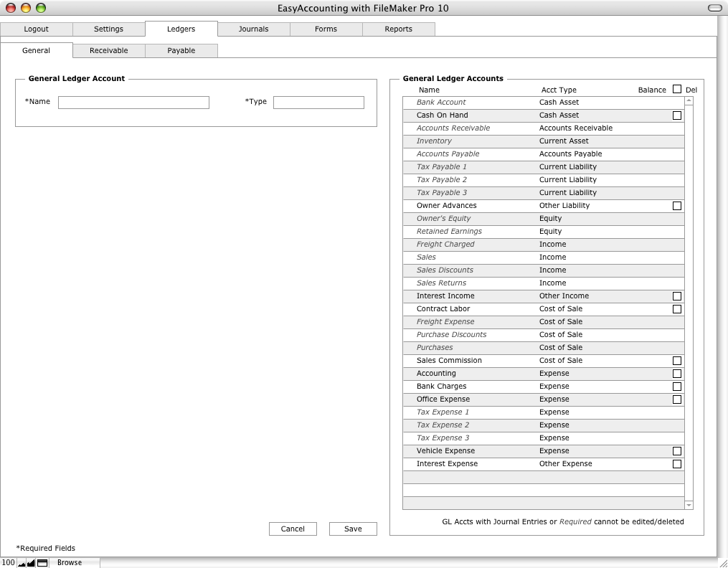The width and height of the screenshot is (728, 568).
Task: Click the Sales Discounts account name
Action: pyautogui.click(x=445, y=270)
